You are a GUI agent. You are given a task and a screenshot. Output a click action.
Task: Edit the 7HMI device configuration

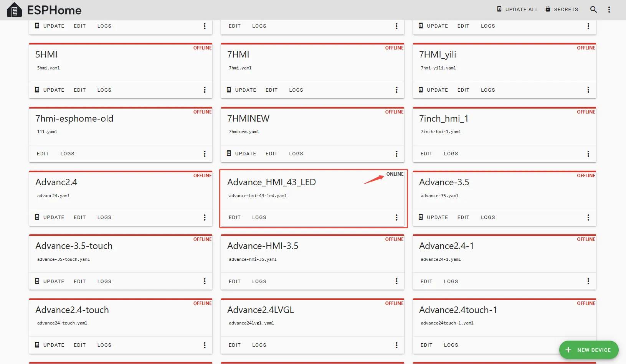[x=272, y=90]
